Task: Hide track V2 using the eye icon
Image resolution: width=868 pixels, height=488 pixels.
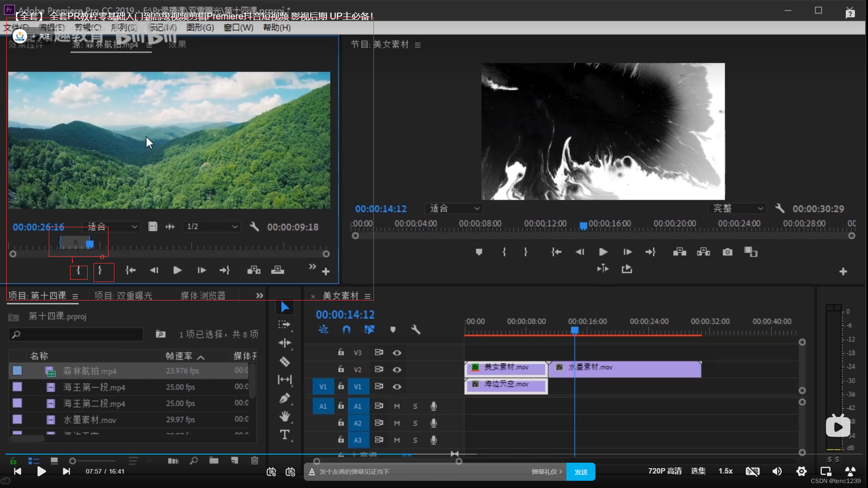Action: tap(397, 370)
